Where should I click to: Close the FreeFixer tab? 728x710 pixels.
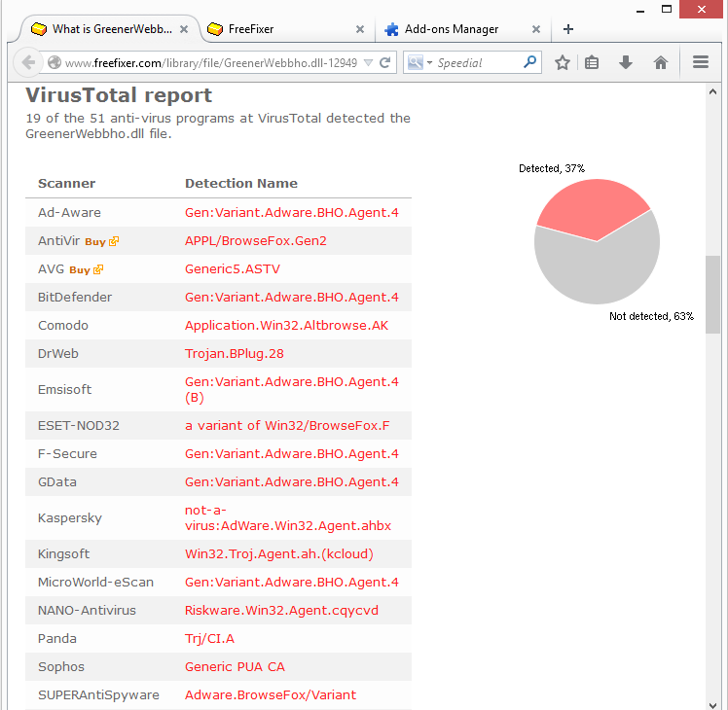coord(360,29)
